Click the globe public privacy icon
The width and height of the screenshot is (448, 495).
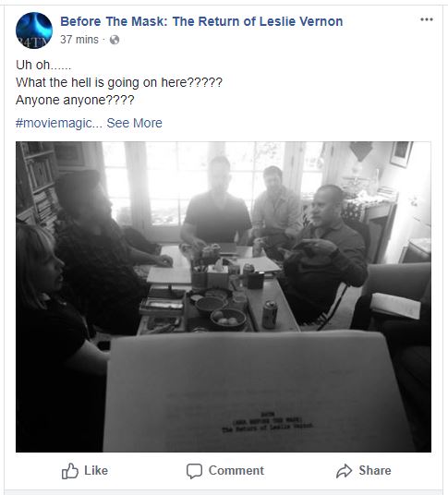pyautogui.click(x=115, y=40)
